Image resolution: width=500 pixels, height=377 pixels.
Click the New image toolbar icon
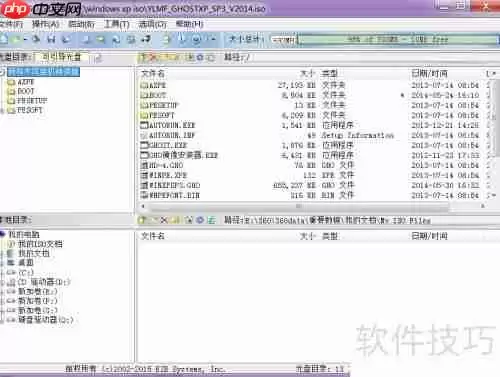[x=3, y=39]
